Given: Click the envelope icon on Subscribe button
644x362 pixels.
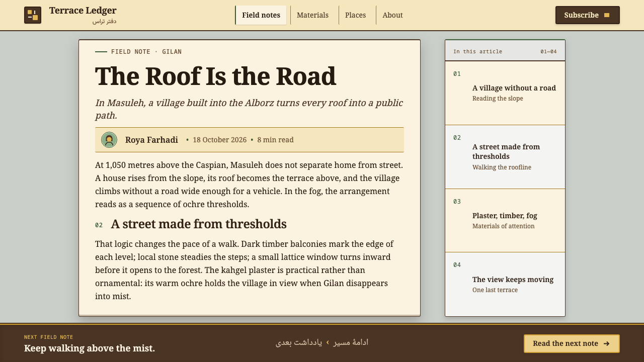Looking at the screenshot, I should 607,15.
